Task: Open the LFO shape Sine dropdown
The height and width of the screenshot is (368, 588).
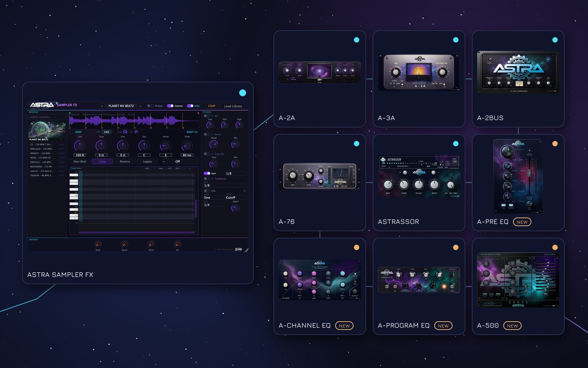Action: click(214, 198)
